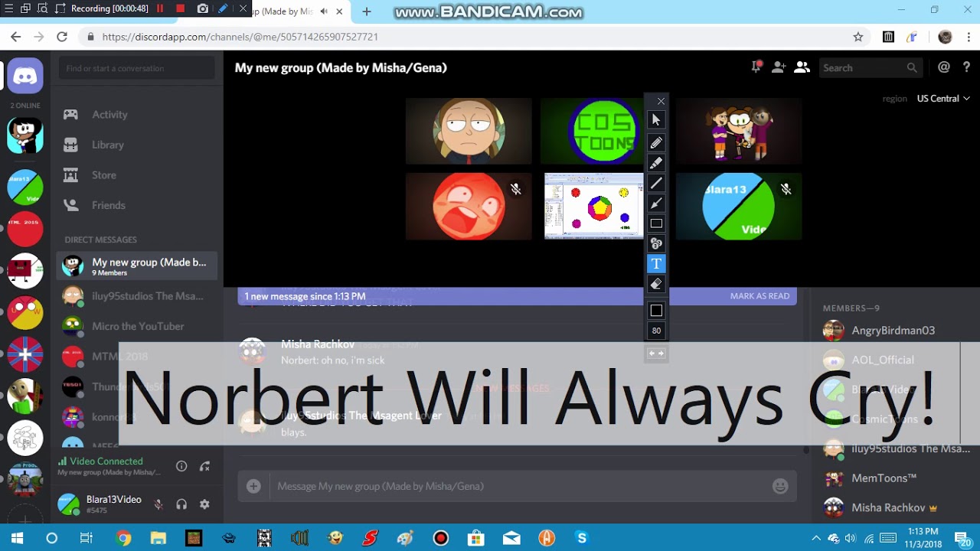Toggle pinned messages icon
The width and height of the screenshot is (980, 551).
[756, 67]
